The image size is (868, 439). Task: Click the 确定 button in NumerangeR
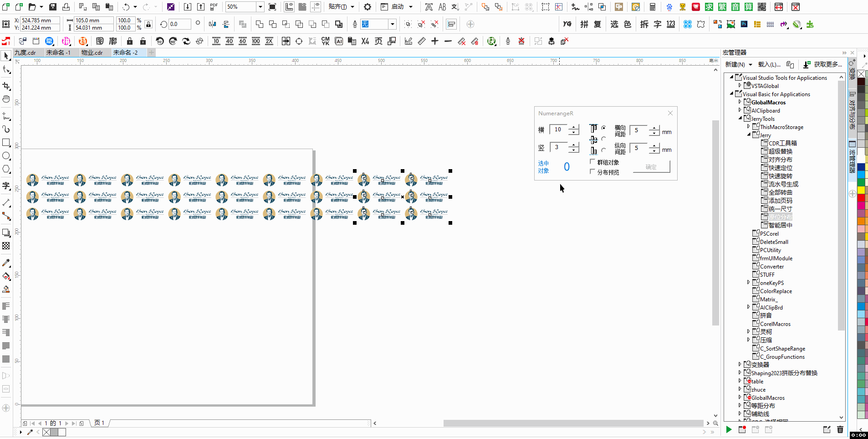651,167
